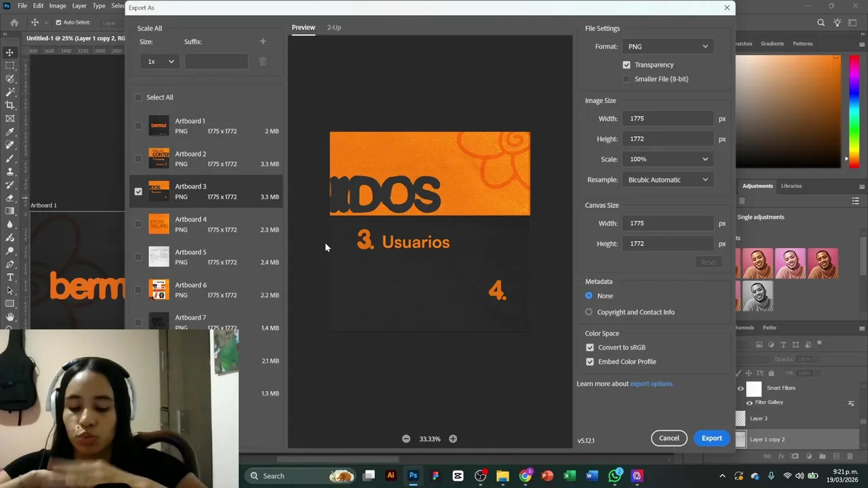Open Excel from the taskbar
Viewport: 868px width, 488px height.
(570, 476)
